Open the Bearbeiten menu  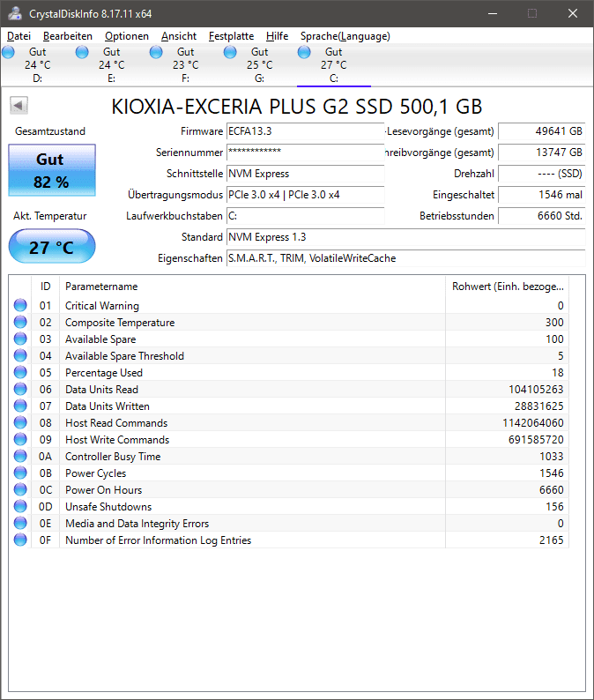pos(68,36)
